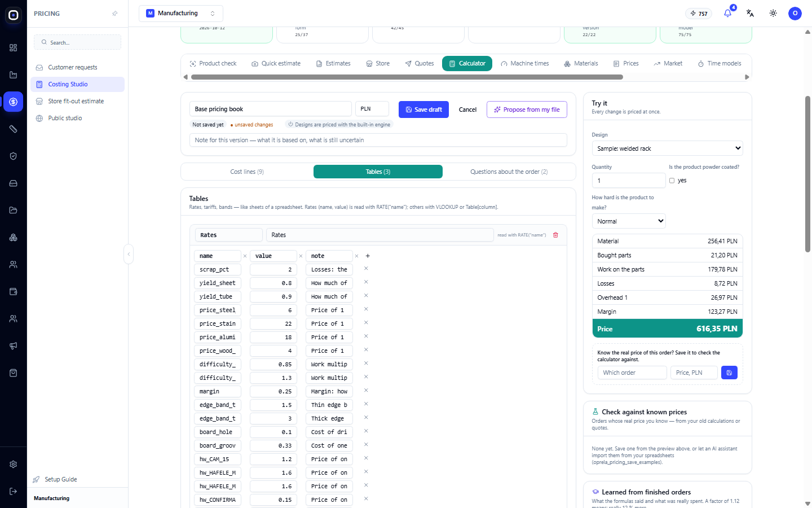Open the Materials tab

(x=581, y=63)
